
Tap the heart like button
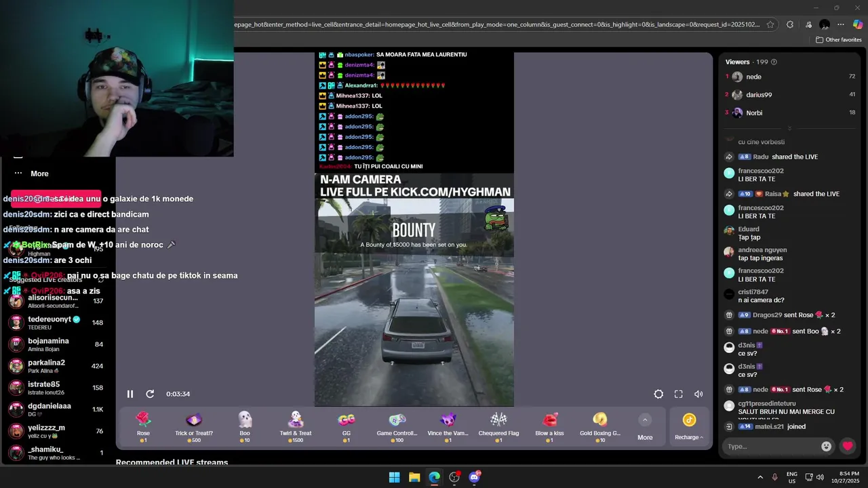point(848,446)
